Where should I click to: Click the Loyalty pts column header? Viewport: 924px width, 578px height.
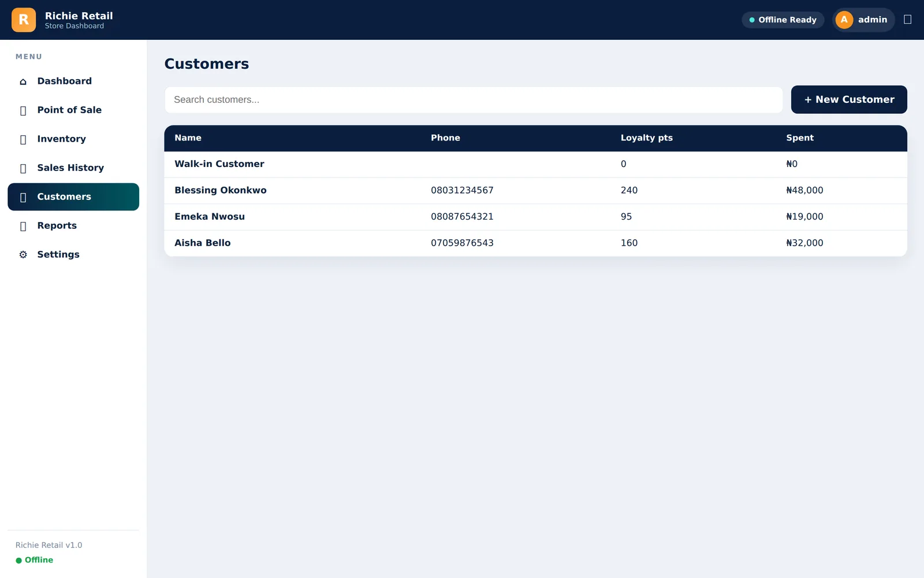pos(647,138)
